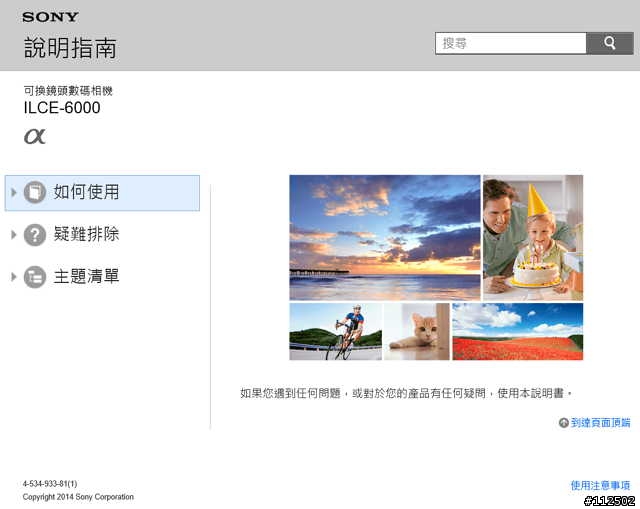
Task: Click the alpha brand logo
Action: [x=35, y=136]
